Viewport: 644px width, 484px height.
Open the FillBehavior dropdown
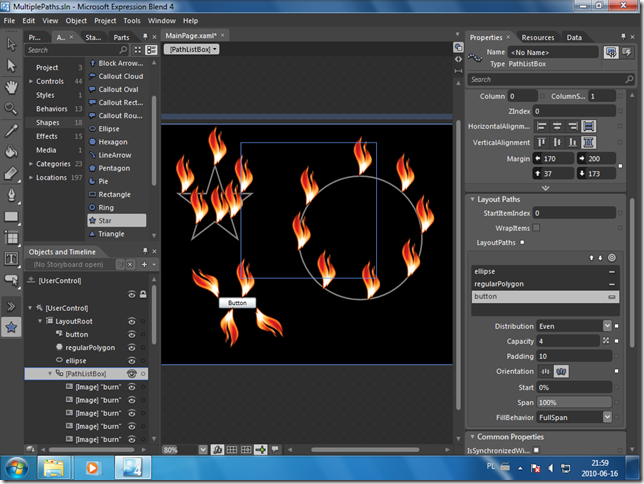(607, 417)
